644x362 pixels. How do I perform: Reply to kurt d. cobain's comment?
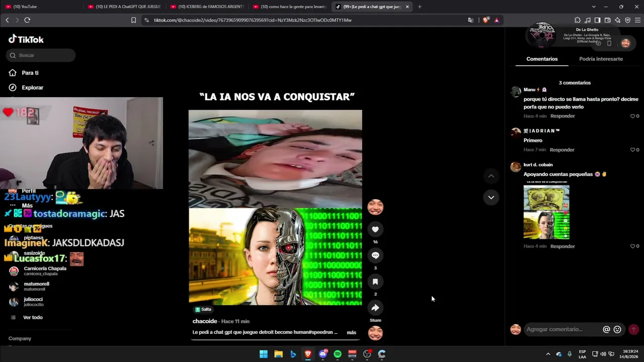562,246
